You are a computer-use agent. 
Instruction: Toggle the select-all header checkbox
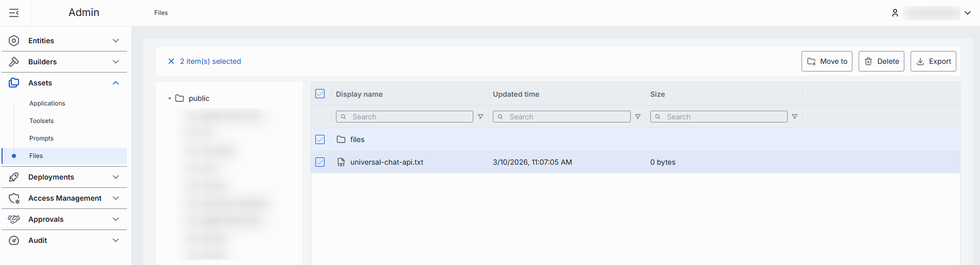point(320,94)
